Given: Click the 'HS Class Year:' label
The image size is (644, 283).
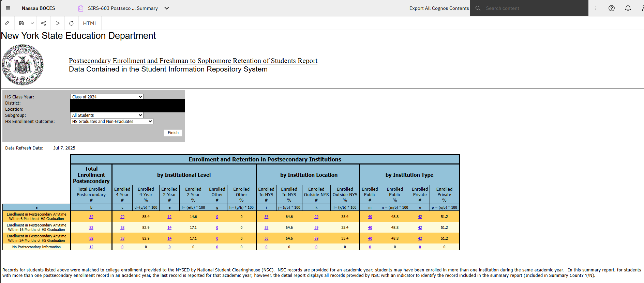Looking at the screenshot, I should 20,97.
